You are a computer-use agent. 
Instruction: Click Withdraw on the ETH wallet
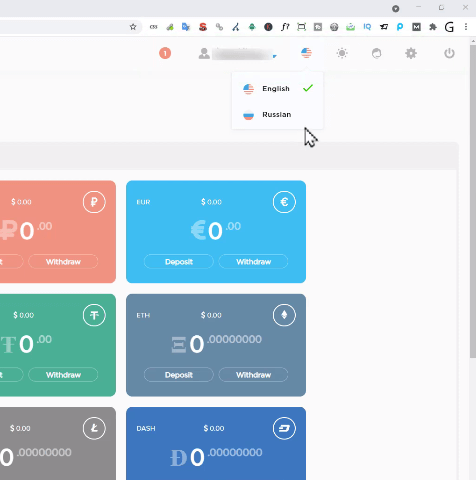pos(253,375)
